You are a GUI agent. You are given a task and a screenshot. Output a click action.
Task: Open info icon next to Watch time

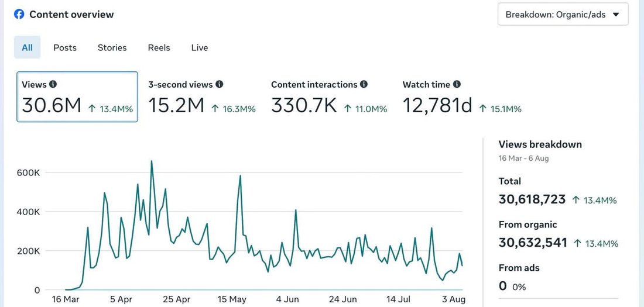[457, 84]
